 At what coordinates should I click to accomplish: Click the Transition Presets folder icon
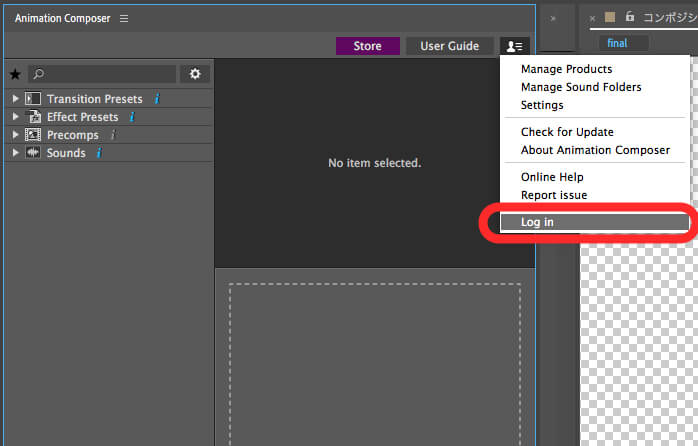(32, 98)
